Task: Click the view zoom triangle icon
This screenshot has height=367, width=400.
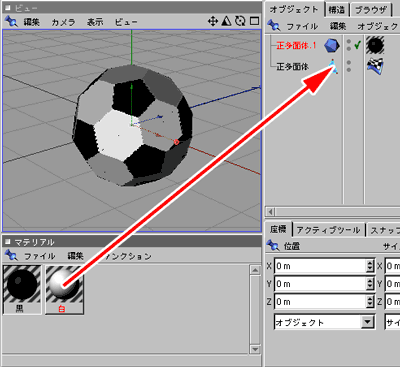Action: pos(226,21)
